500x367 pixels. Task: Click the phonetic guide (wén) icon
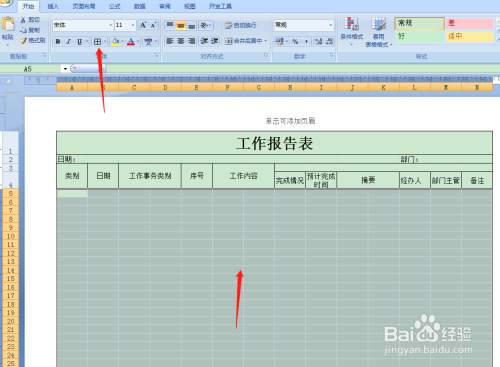[x=148, y=42]
